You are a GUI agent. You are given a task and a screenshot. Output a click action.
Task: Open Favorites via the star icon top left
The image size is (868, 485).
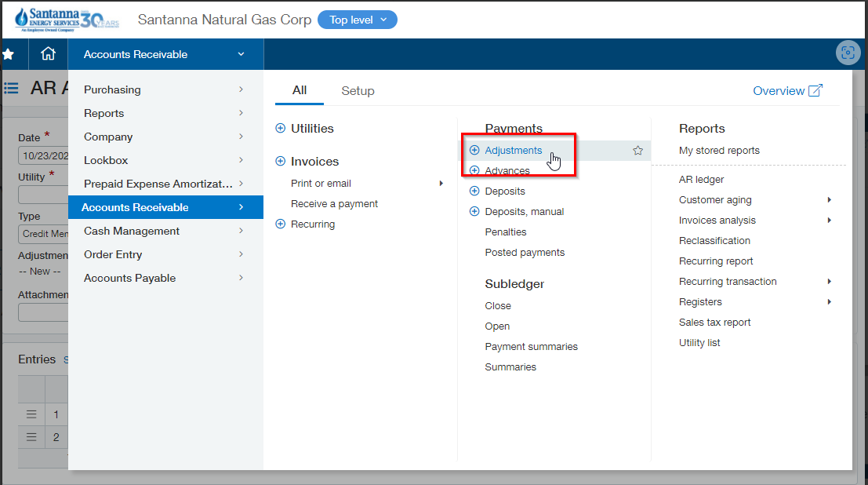[x=10, y=54]
